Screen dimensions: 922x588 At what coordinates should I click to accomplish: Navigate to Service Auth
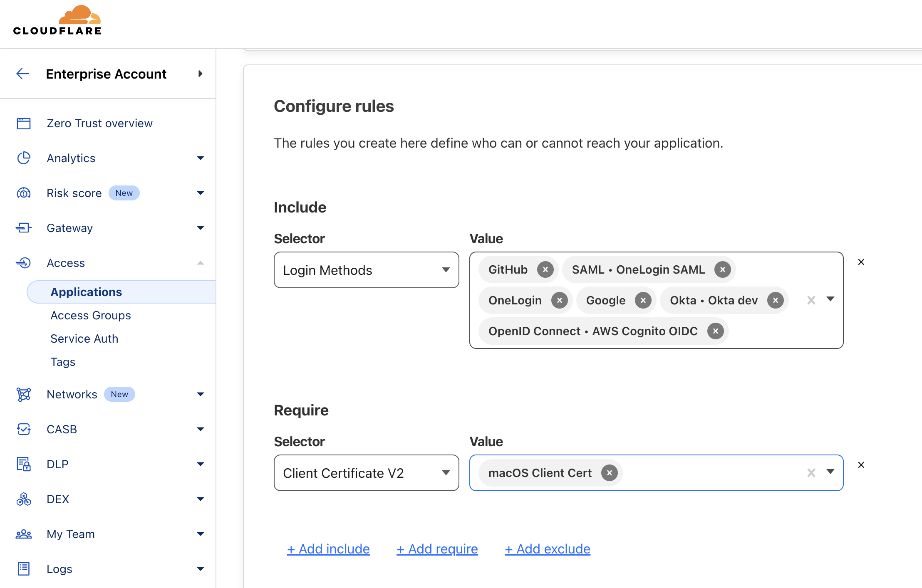coord(84,338)
